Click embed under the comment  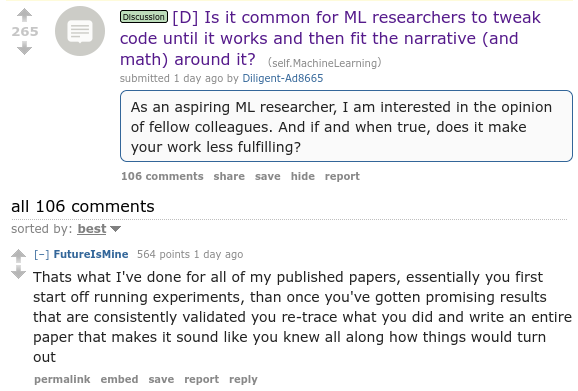pos(119,379)
